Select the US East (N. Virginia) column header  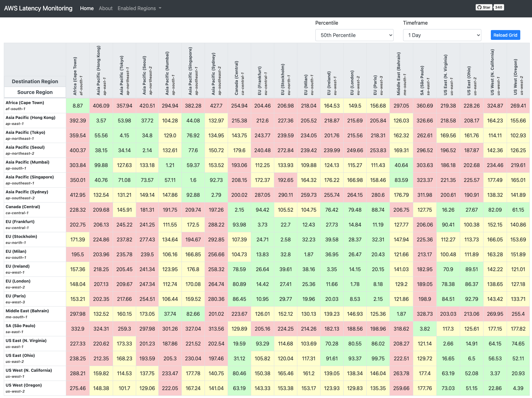tap(448, 71)
